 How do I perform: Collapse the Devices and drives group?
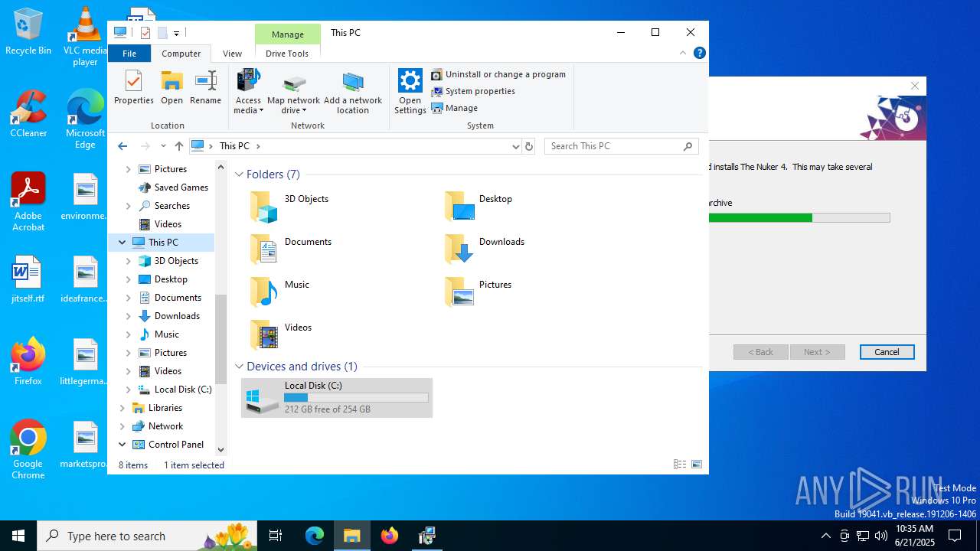(239, 367)
